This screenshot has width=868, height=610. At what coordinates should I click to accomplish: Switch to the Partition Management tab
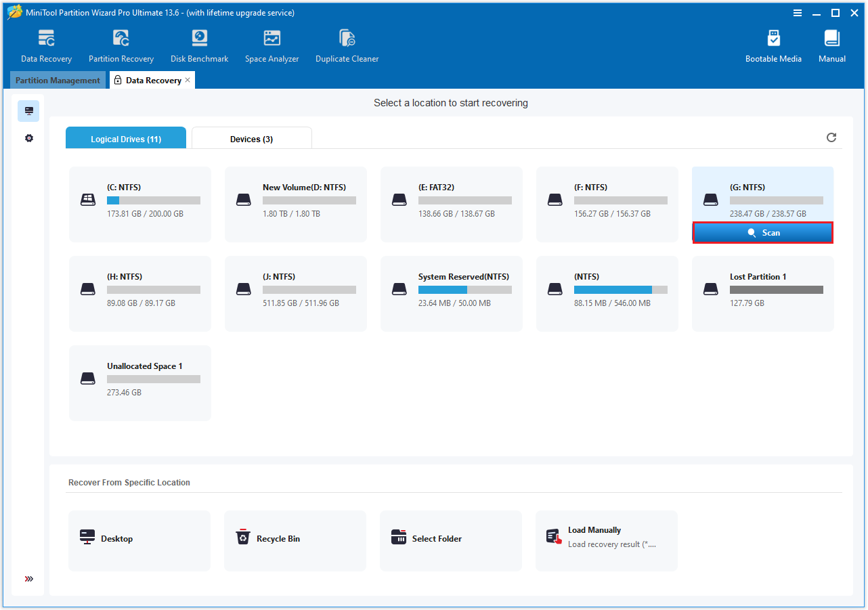(x=58, y=80)
